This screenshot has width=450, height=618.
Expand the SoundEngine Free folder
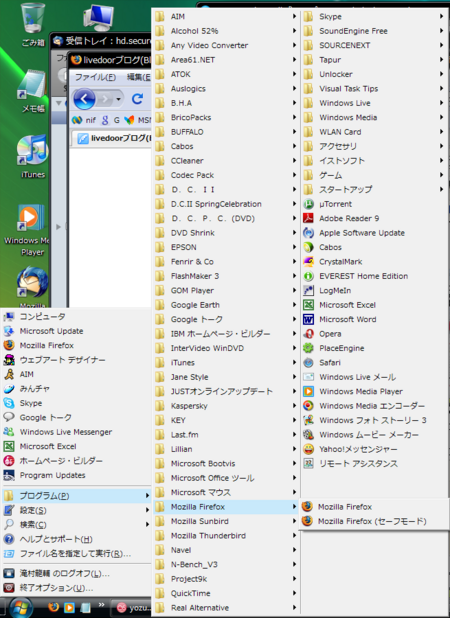click(x=374, y=31)
